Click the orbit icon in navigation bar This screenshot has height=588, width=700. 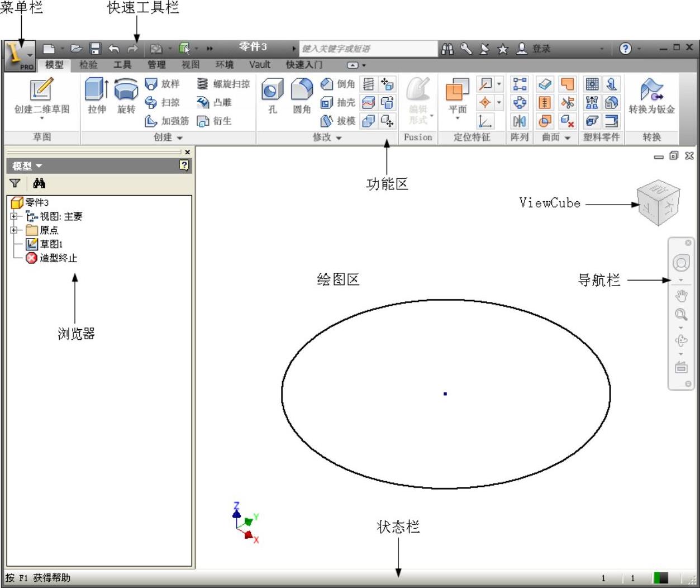coord(681,340)
